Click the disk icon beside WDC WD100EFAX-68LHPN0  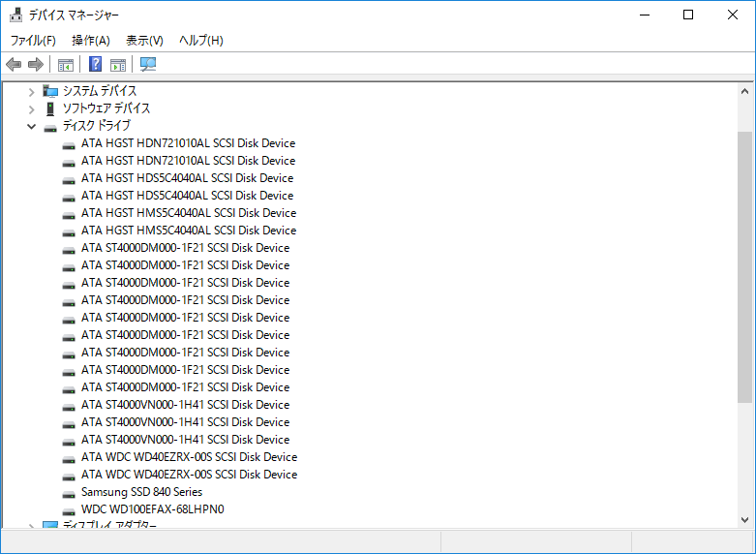pos(69,511)
